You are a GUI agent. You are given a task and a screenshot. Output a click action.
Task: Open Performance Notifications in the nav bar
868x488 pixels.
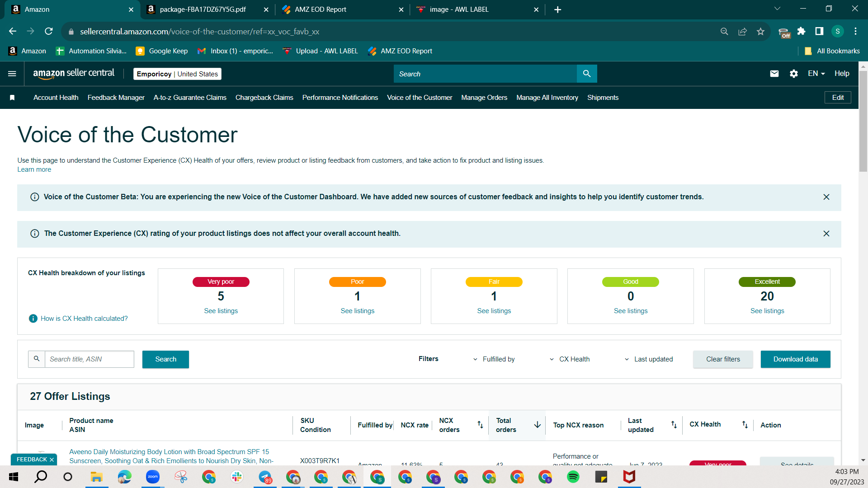(x=340, y=98)
